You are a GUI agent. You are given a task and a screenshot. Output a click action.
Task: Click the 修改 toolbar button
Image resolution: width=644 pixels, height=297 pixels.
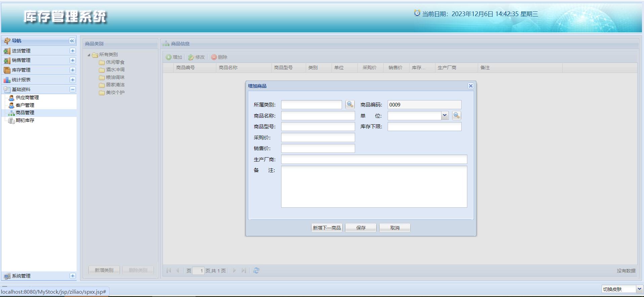pos(197,57)
